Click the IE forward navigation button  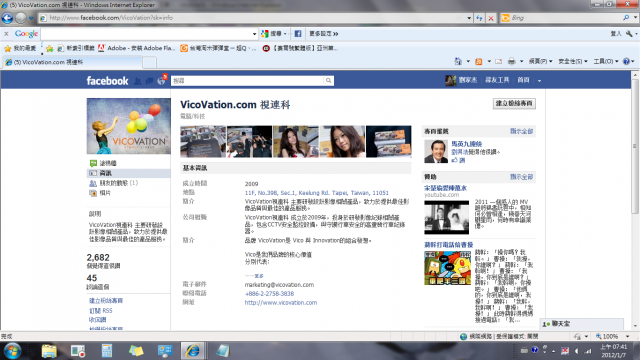point(21,18)
